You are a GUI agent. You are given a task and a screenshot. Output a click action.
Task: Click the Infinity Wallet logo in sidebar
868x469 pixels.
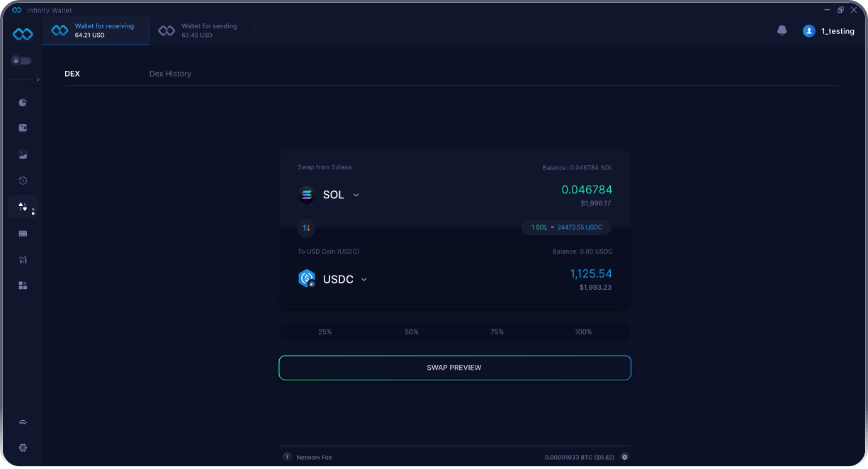pyautogui.click(x=23, y=34)
